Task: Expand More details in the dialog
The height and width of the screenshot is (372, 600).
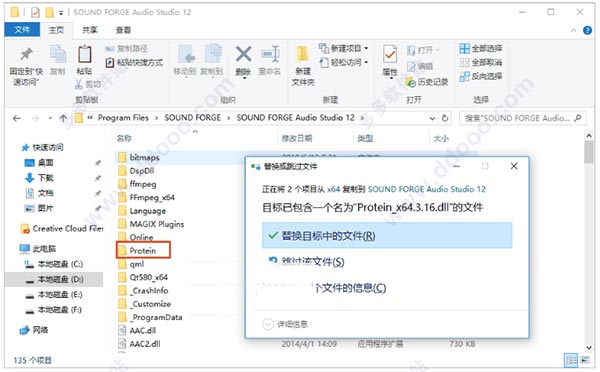Action: coord(285,324)
